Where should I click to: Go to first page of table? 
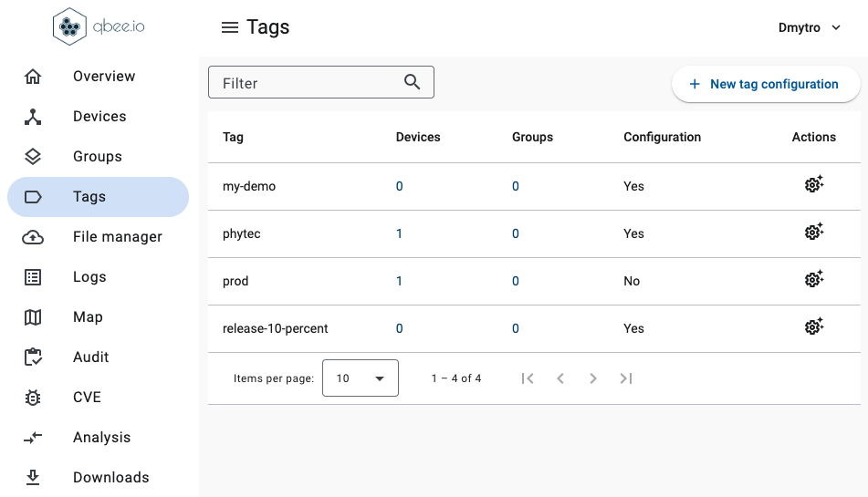tap(528, 378)
